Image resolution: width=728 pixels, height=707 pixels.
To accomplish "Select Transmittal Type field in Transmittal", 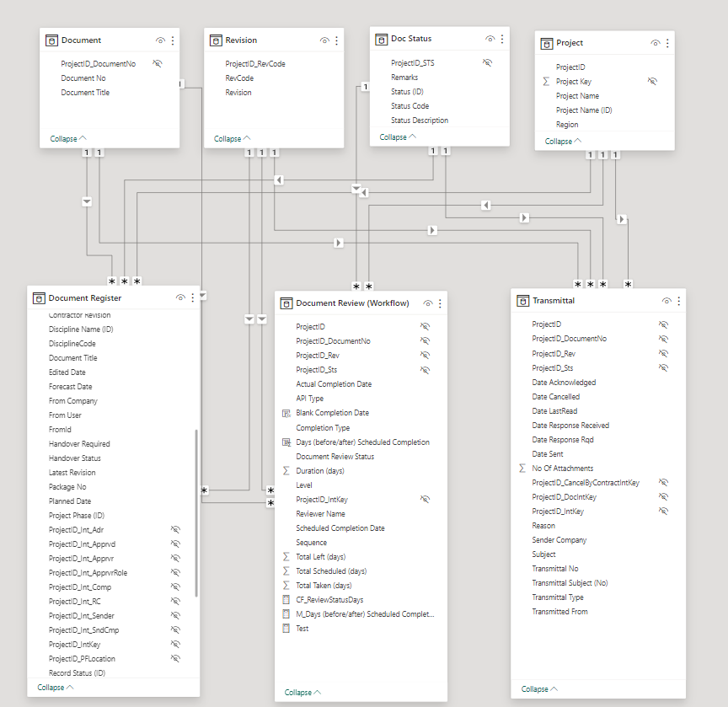I will [x=558, y=597].
